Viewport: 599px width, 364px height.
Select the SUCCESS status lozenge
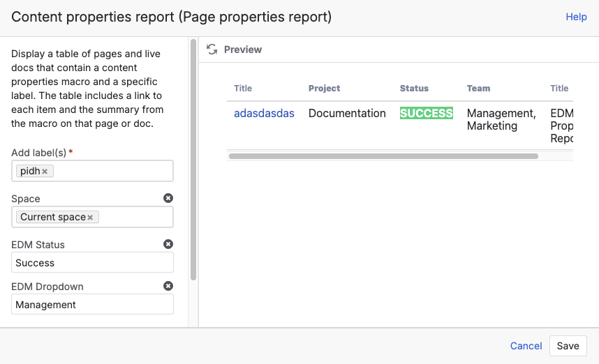tap(427, 113)
